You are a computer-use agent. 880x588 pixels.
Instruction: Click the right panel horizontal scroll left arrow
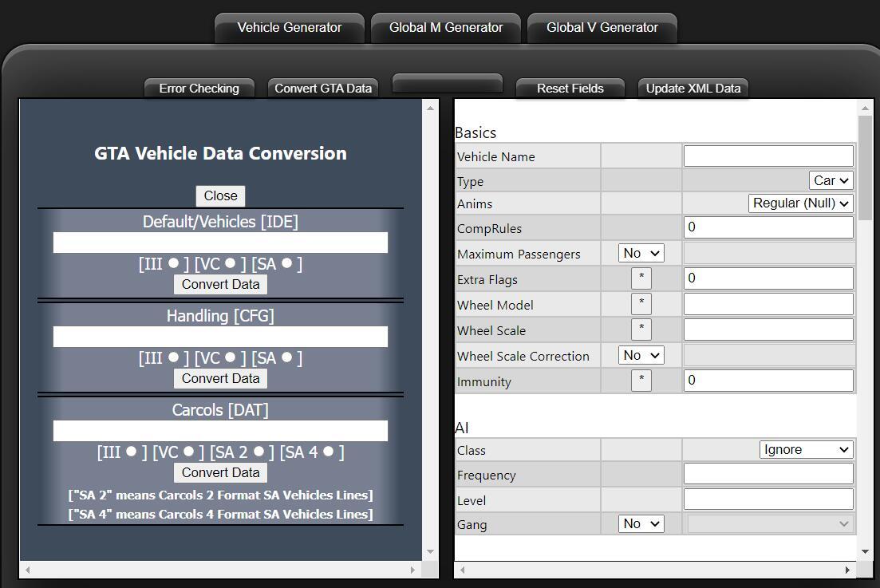point(463,570)
